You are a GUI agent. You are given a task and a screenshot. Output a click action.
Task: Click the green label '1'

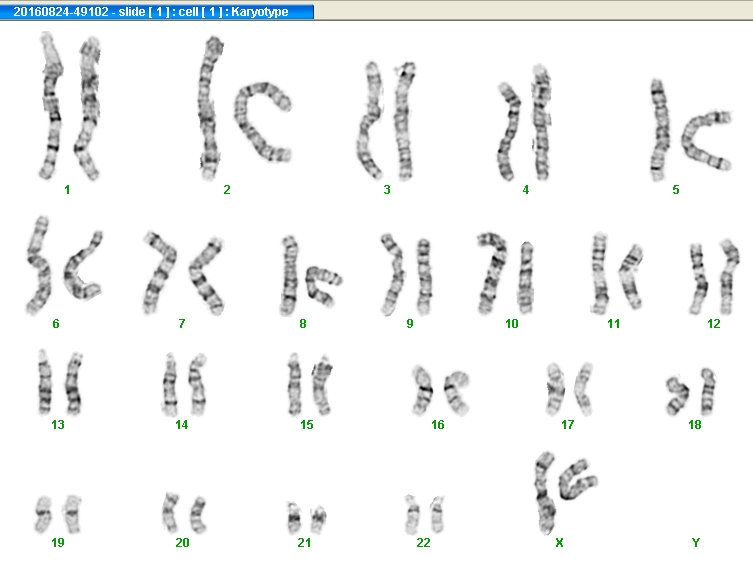67,190
